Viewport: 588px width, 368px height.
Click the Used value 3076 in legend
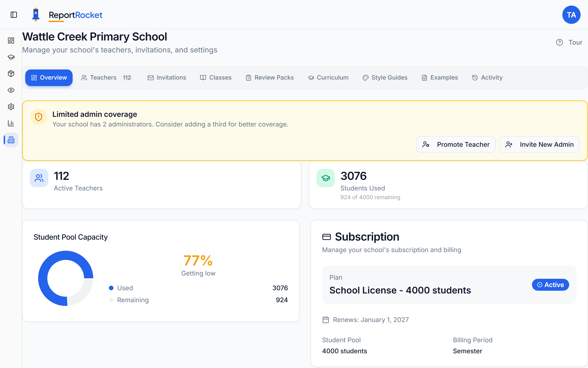pos(280,288)
